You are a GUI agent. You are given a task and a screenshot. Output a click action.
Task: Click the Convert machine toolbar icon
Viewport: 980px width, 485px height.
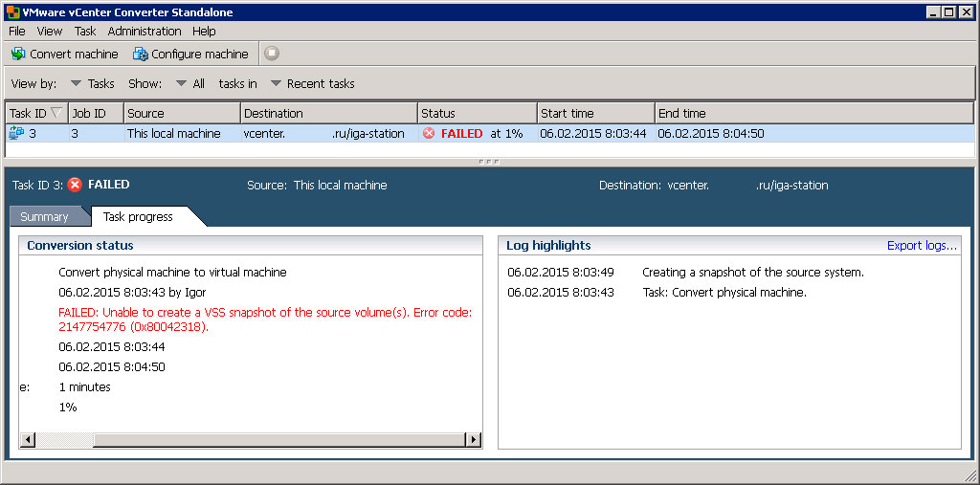pos(17,55)
